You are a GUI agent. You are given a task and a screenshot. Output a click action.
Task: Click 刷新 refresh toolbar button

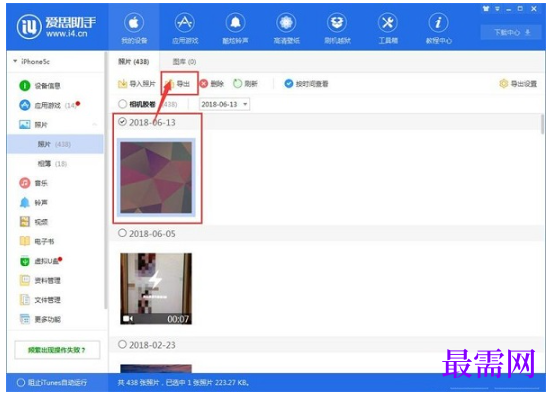(245, 84)
